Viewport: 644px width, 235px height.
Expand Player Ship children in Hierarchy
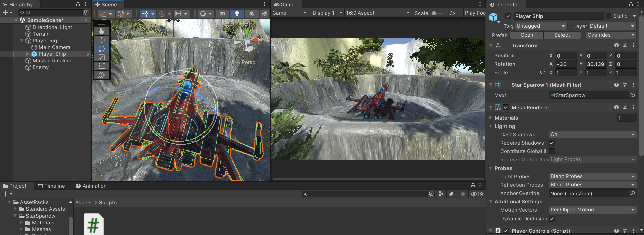28,54
